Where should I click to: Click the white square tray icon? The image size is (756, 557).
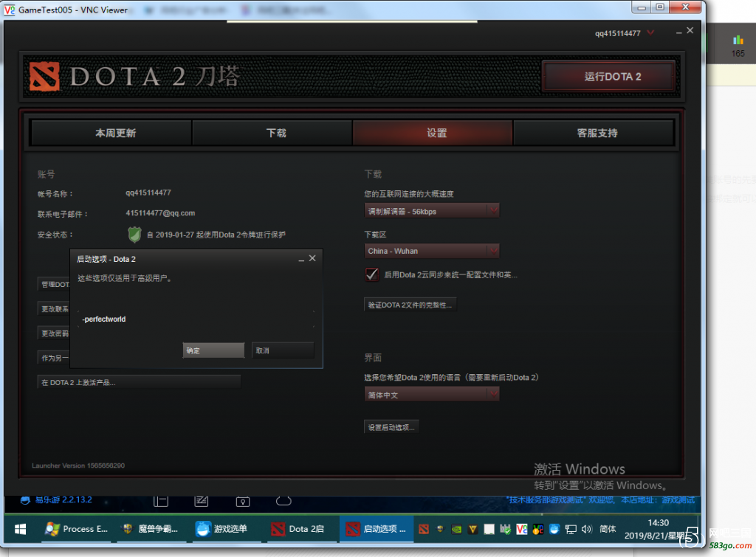point(489,529)
